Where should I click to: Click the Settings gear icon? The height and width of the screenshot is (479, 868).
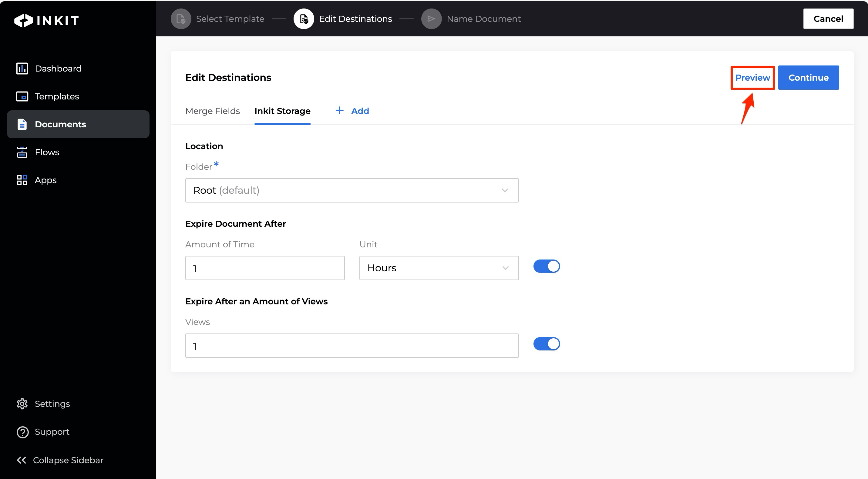click(22, 404)
